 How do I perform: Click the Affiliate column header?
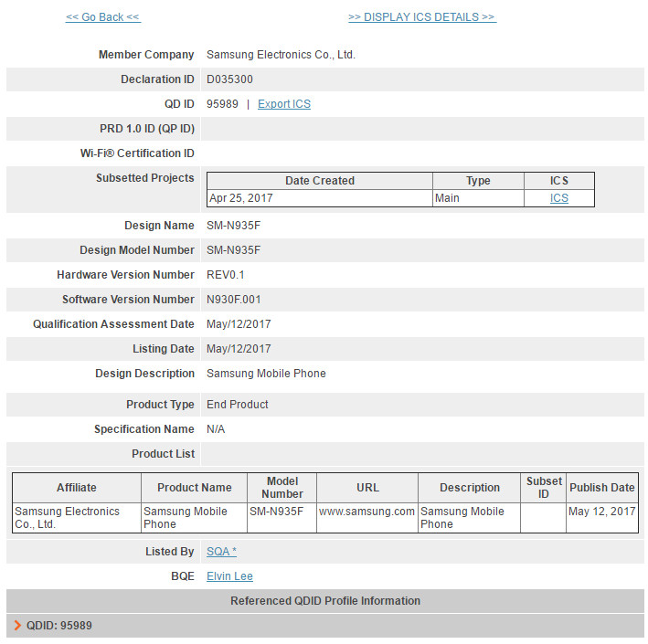(x=77, y=488)
